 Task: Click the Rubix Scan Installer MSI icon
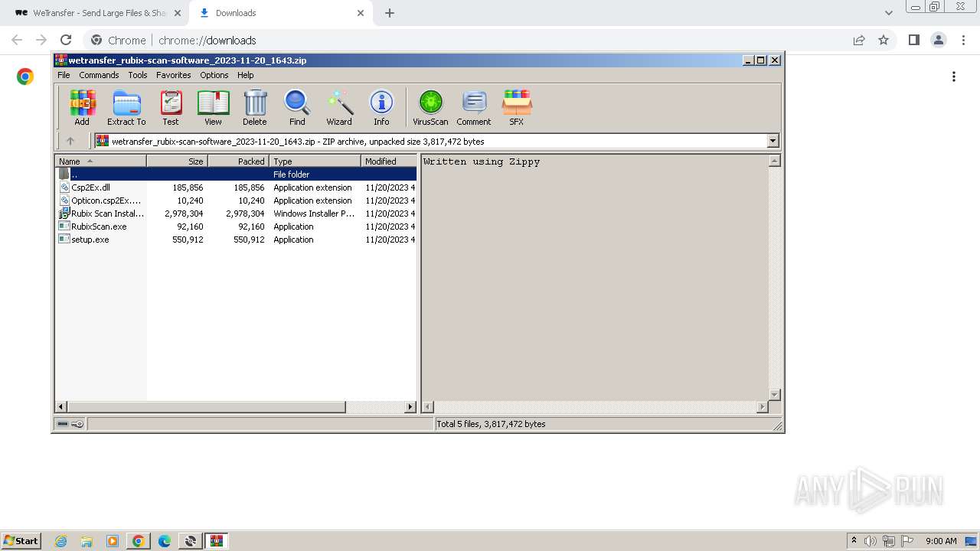tap(65, 214)
